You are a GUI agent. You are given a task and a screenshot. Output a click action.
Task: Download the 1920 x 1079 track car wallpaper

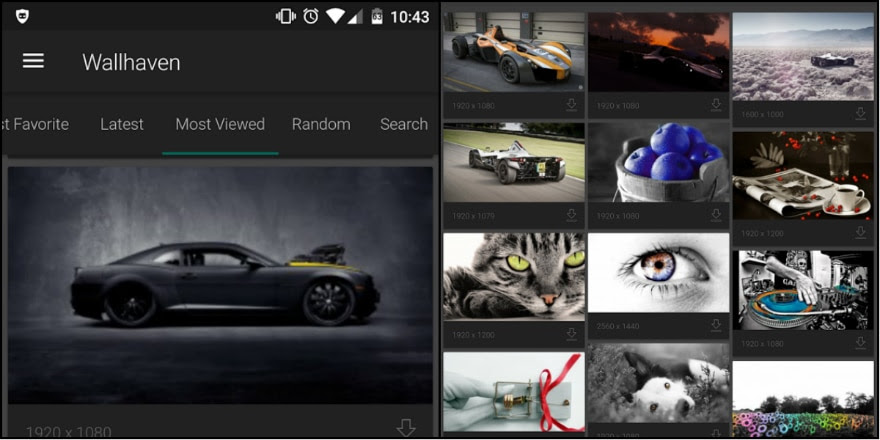pos(571,215)
